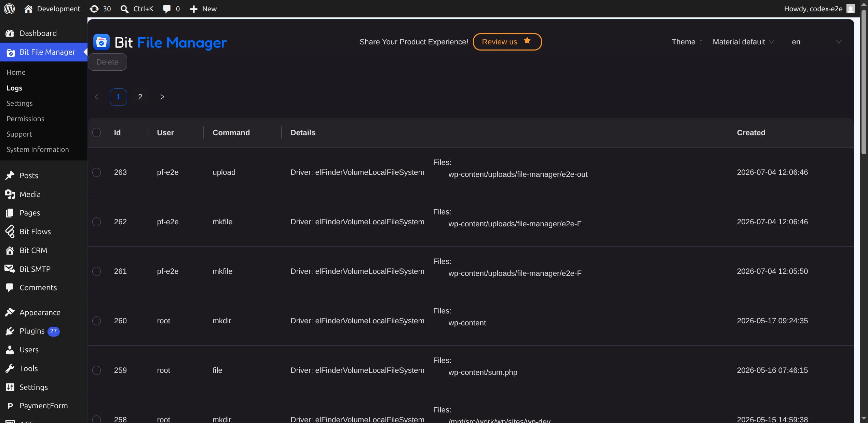Click the timestamp 2026-07-04 12:05:50
The width and height of the screenshot is (868, 423).
click(772, 271)
